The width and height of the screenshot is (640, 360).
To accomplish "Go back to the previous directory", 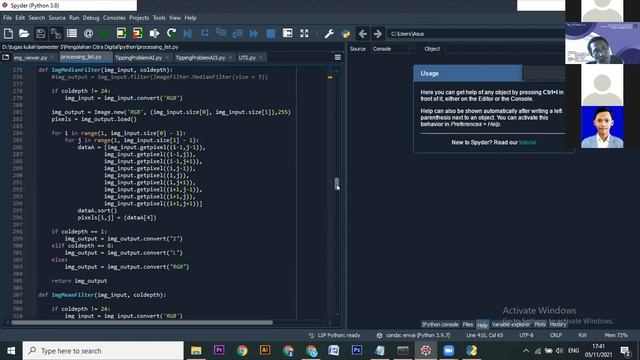I will pos(362,33).
